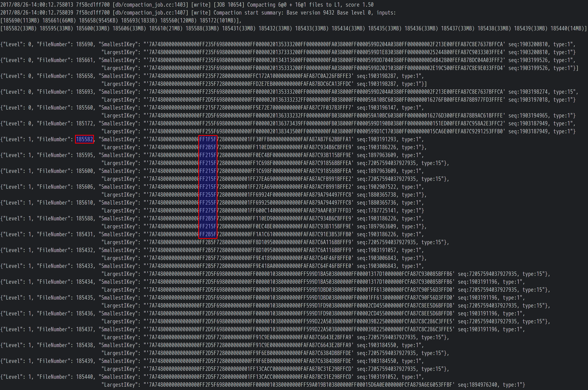Click the "185588(33MB)" input entry
The width and height of the screenshot is (588, 390).
(x=202, y=29)
